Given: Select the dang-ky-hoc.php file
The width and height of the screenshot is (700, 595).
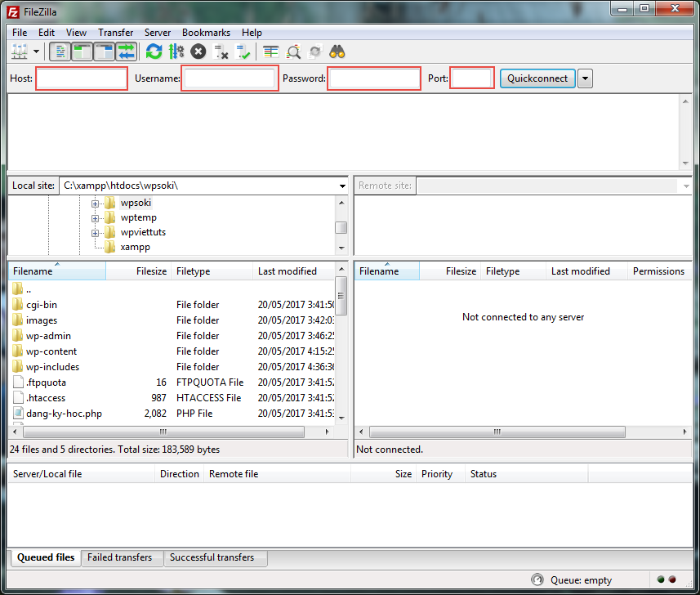Looking at the screenshot, I should coord(64,414).
